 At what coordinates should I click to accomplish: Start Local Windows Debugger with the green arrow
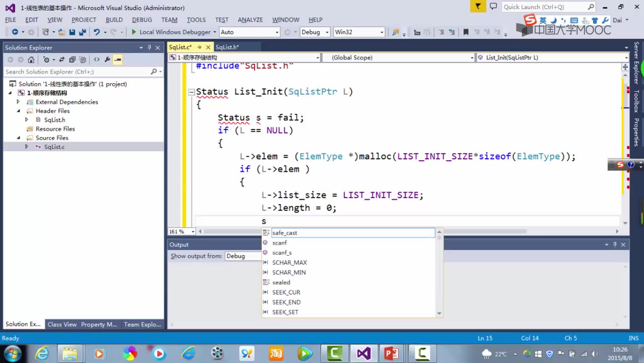(x=133, y=32)
